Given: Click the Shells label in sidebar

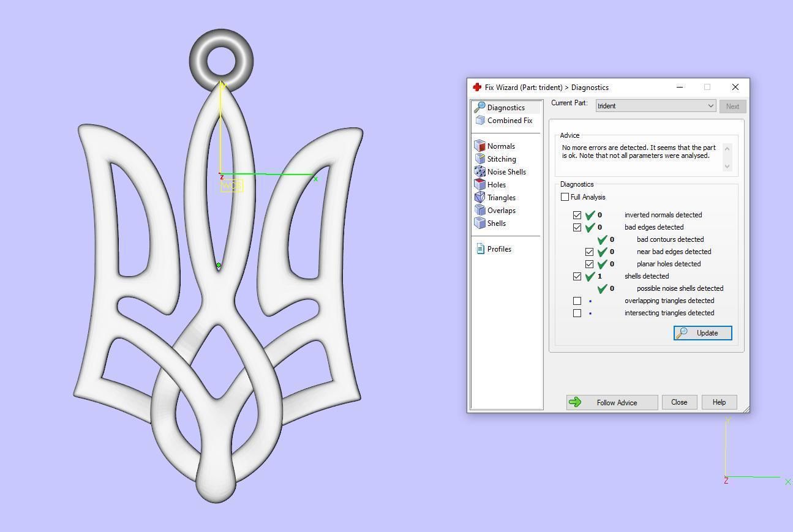Looking at the screenshot, I should click(x=497, y=223).
